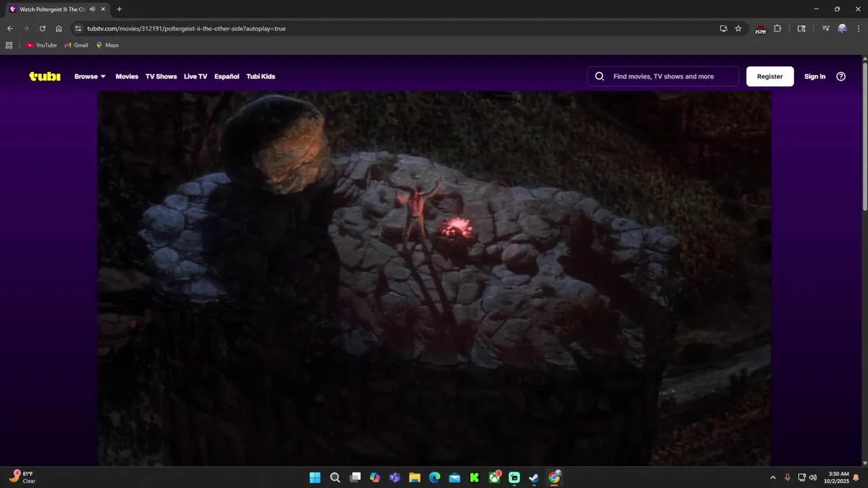
Task: Open the YouTube bookmark
Action: [x=41, y=45]
